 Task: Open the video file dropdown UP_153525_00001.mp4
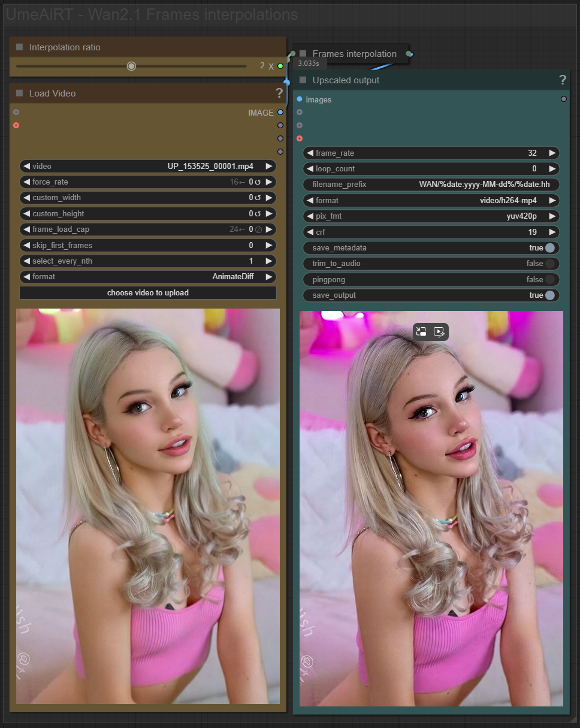coord(148,166)
